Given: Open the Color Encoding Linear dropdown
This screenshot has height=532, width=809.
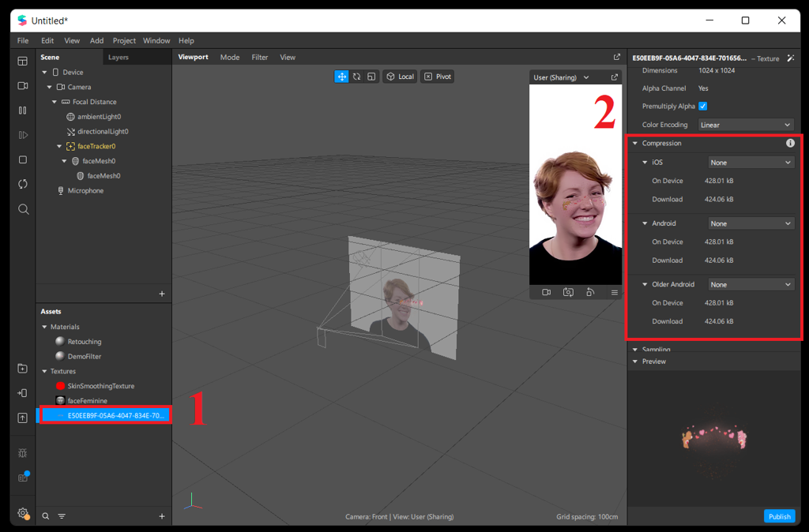Looking at the screenshot, I should click(746, 125).
